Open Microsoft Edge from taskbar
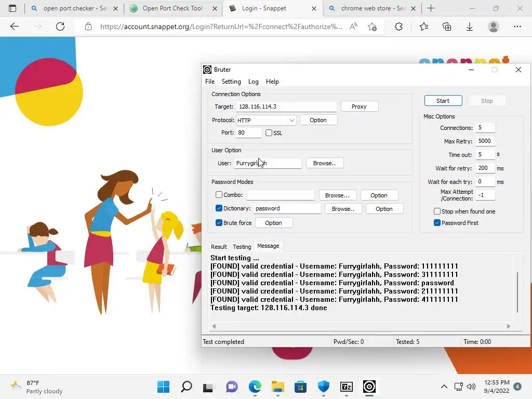The height and width of the screenshot is (399, 532). (255, 387)
